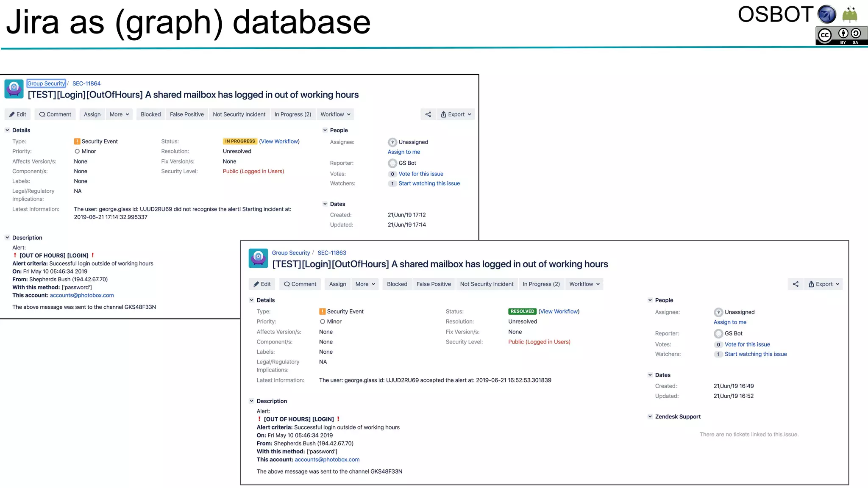
Task: Click Assign button in SEC-11864 toolbar
Action: (92, 114)
